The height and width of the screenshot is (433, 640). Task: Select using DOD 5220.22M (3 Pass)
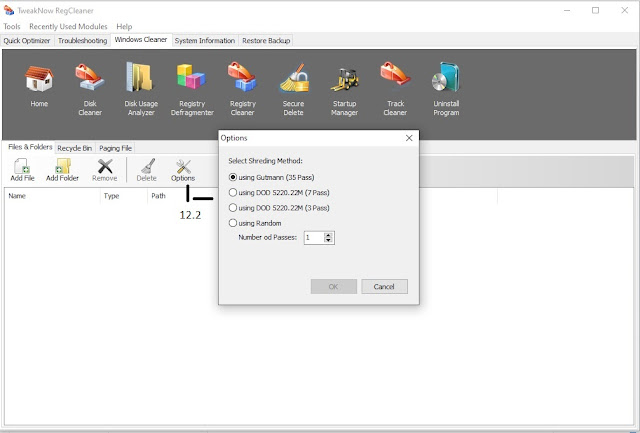[x=279, y=208]
